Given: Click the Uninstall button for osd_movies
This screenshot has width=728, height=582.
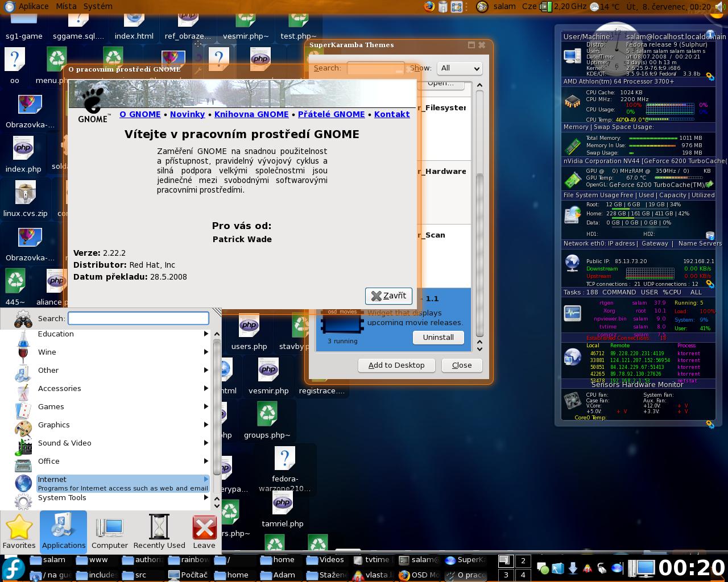Looking at the screenshot, I should click(x=438, y=337).
